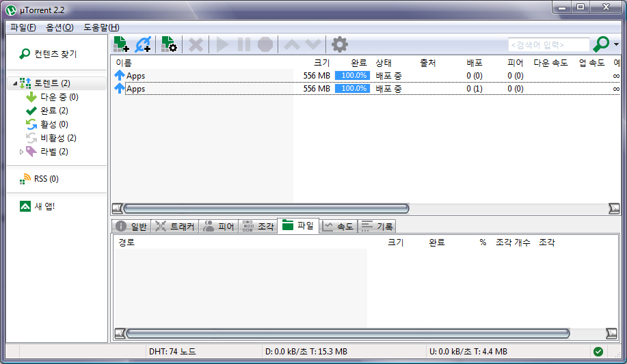The width and height of the screenshot is (627, 364).
Task: Switch to the 트래커 tab
Action: [x=175, y=227]
